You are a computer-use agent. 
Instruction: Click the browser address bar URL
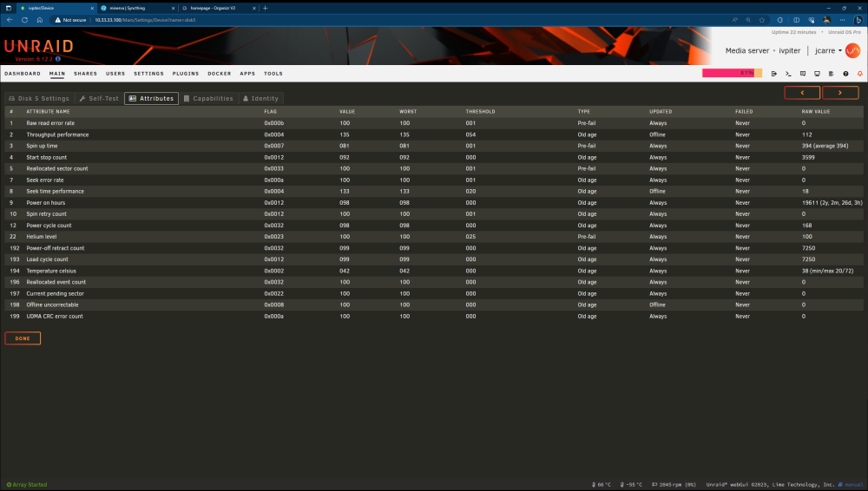click(x=145, y=20)
